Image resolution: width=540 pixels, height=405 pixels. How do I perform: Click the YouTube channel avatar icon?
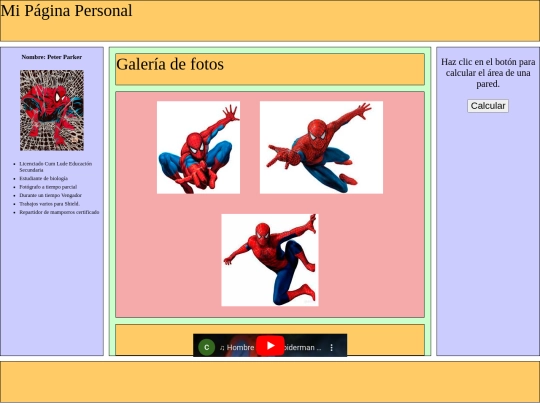click(207, 347)
